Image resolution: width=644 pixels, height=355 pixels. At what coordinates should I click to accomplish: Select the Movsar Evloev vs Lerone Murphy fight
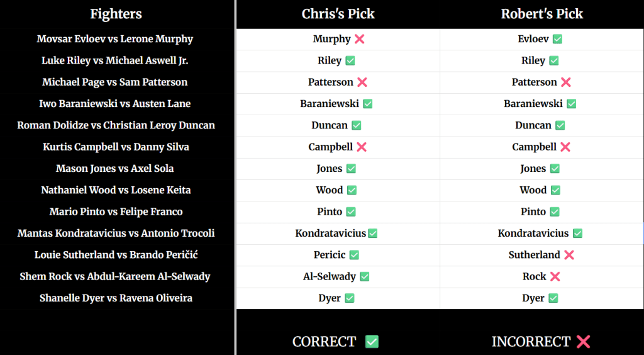(x=115, y=39)
